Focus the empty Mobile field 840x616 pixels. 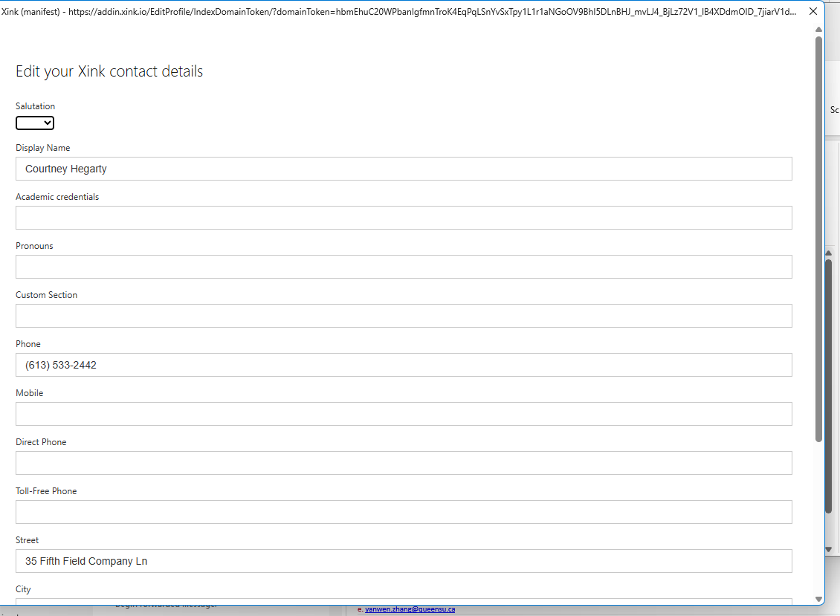(x=404, y=414)
